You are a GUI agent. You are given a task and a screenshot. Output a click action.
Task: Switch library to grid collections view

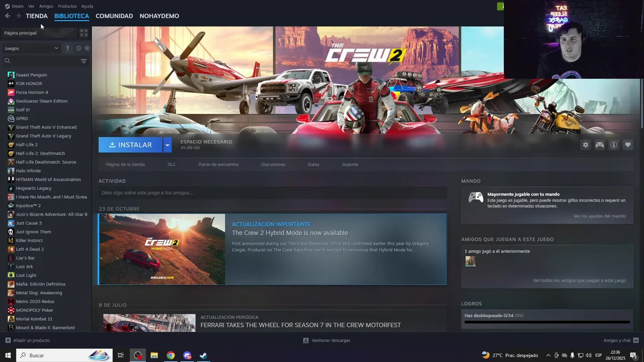click(x=84, y=33)
